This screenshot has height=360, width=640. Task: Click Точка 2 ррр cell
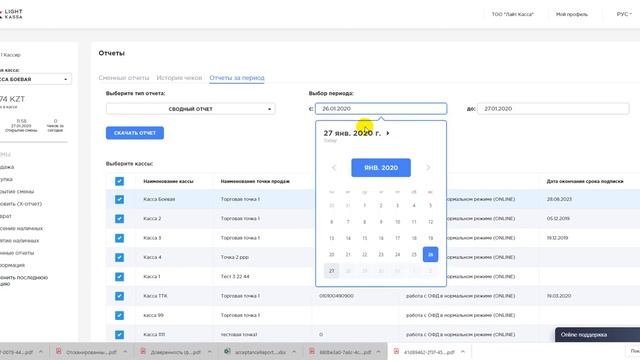tap(235, 257)
